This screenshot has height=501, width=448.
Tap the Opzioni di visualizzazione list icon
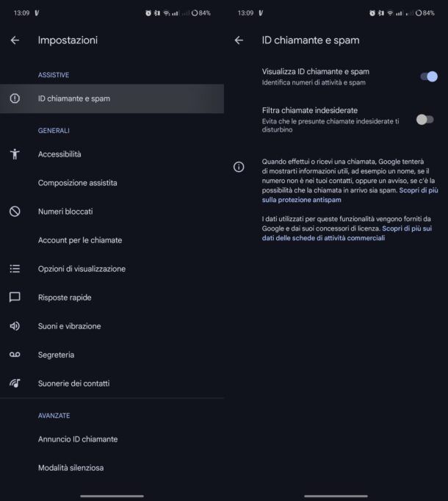coord(15,268)
